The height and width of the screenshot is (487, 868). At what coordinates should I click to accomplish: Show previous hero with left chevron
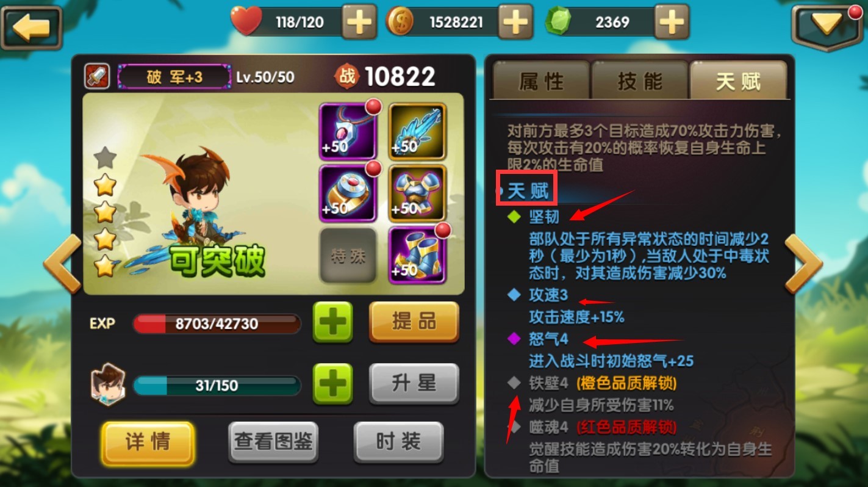click(62, 264)
